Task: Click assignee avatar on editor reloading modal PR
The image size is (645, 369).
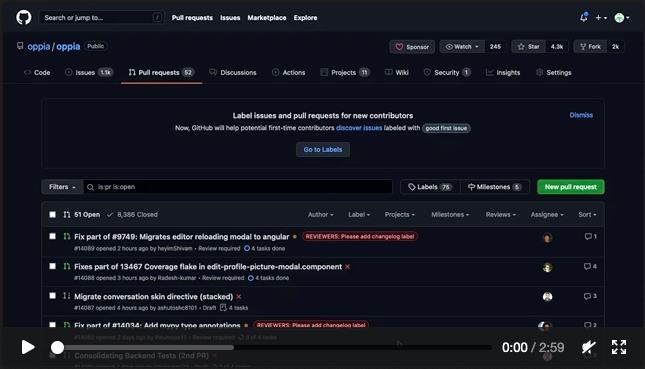Action: pos(547,238)
